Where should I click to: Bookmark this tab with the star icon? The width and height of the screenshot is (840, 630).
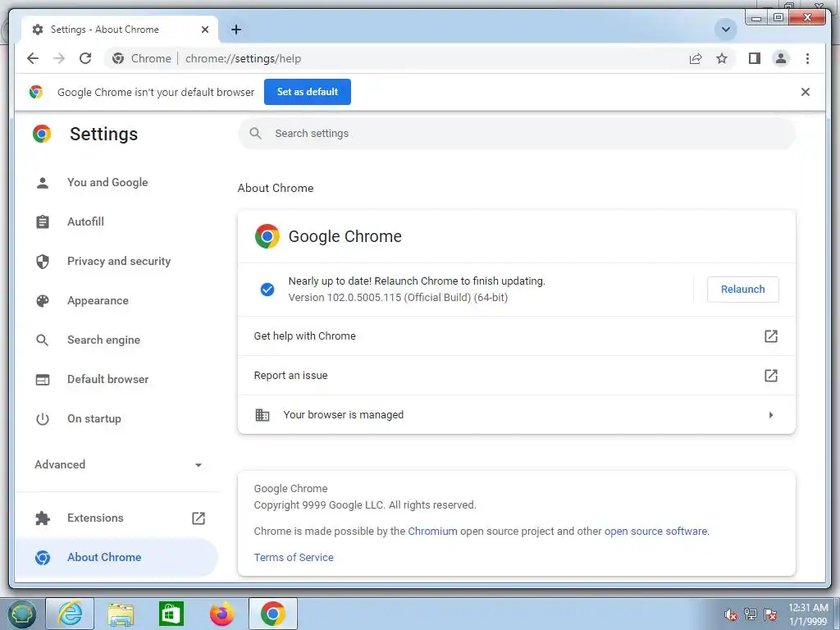(x=722, y=58)
